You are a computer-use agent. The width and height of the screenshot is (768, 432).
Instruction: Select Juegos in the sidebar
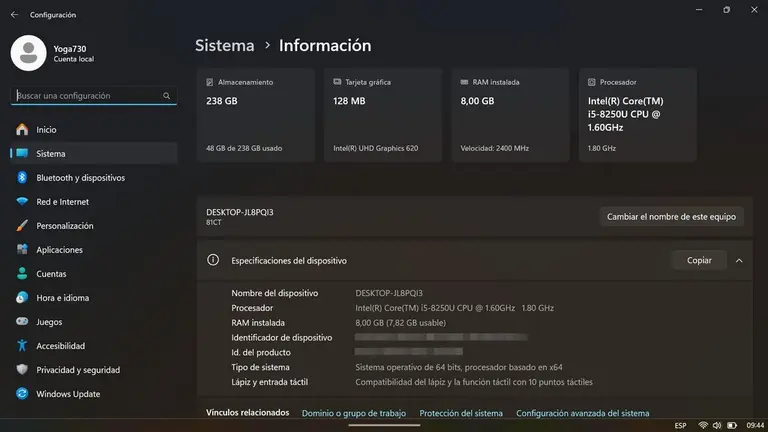pyautogui.click(x=94, y=321)
